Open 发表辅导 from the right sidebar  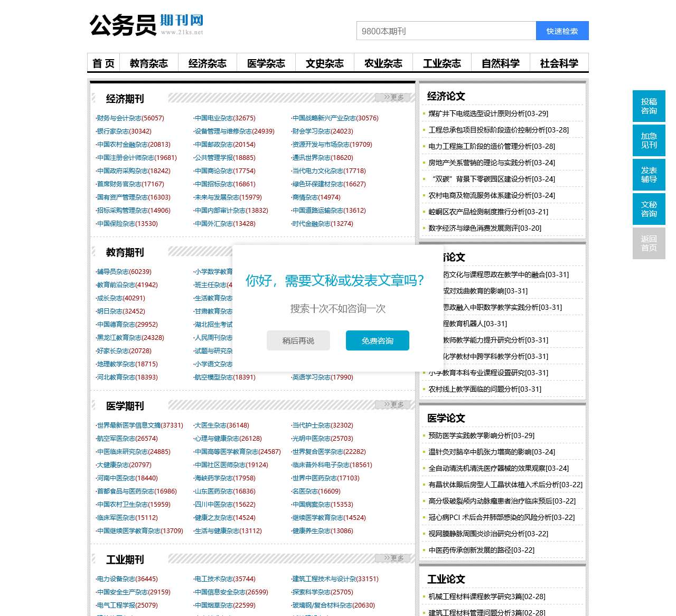pyautogui.click(x=649, y=175)
